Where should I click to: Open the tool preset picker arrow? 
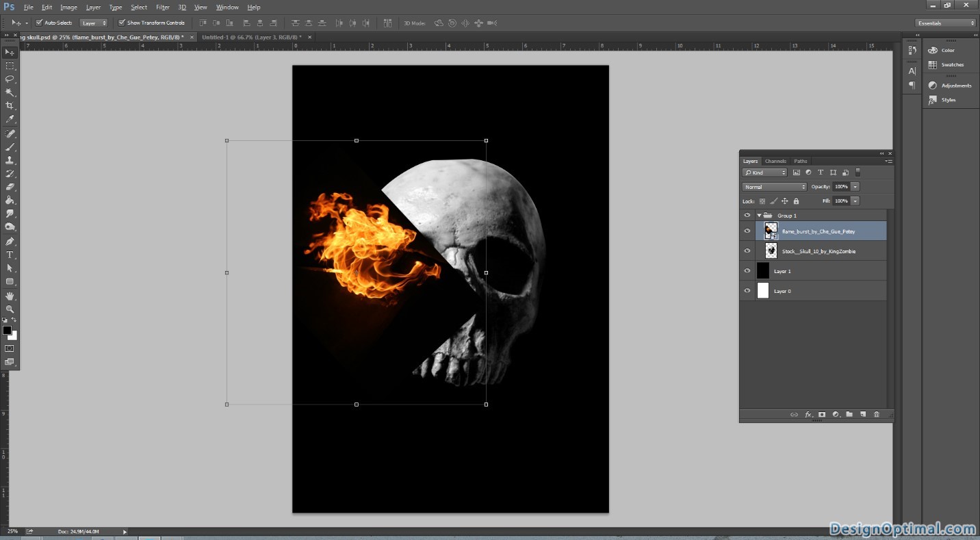pos(27,23)
